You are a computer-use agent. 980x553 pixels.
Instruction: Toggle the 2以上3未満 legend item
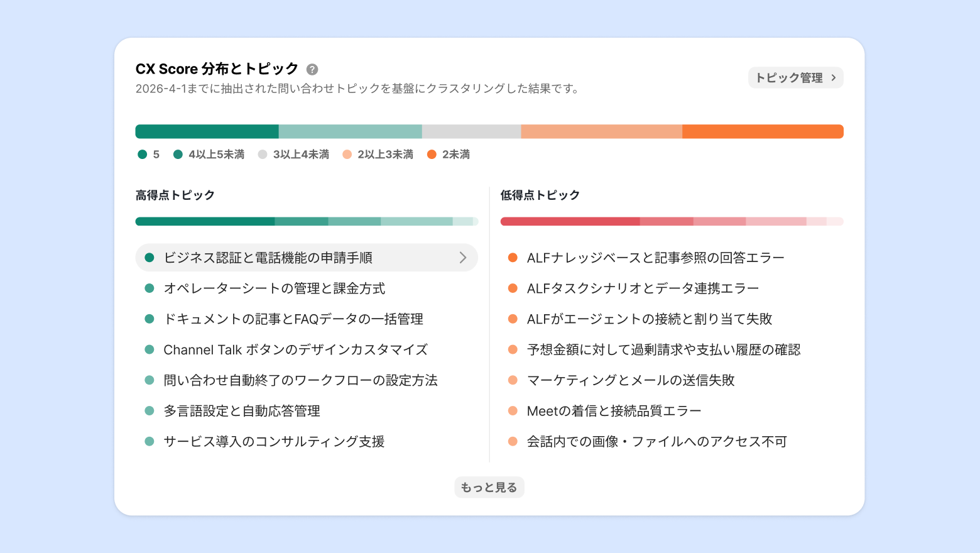point(378,155)
